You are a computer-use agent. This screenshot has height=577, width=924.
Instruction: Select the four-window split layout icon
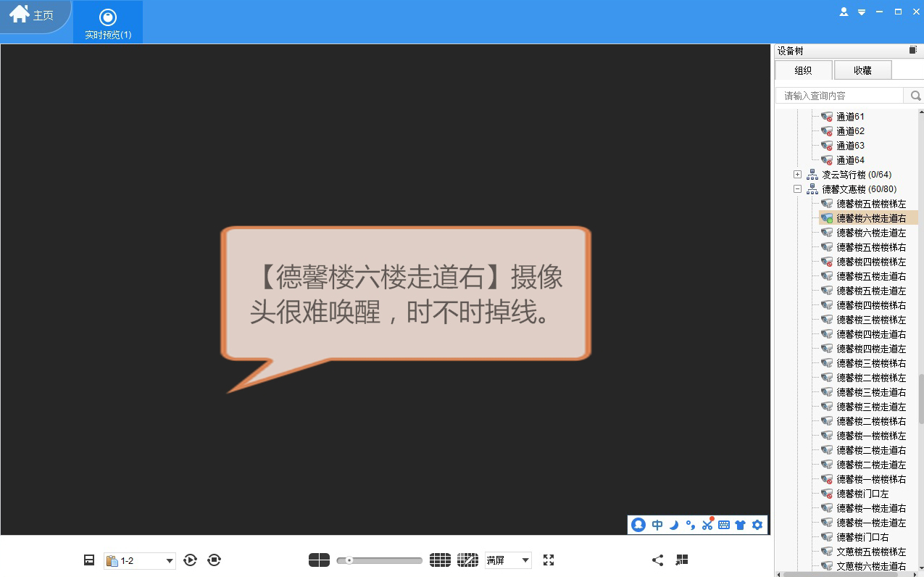pyautogui.click(x=319, y=560)
